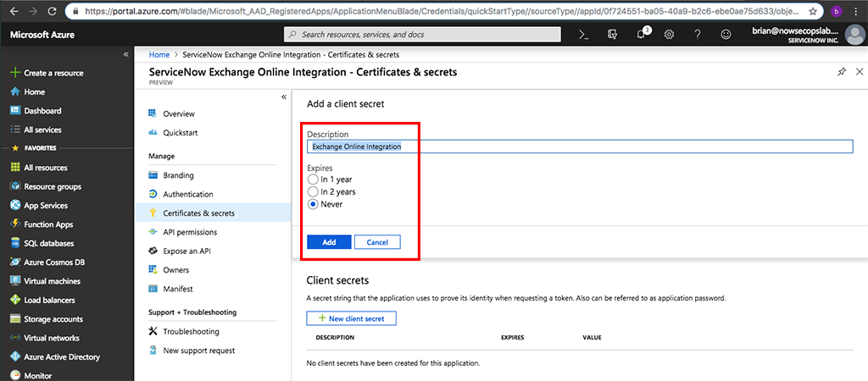868x381 pixels.
Task: Collapse the application menu panel
Action: pos(283,97)
